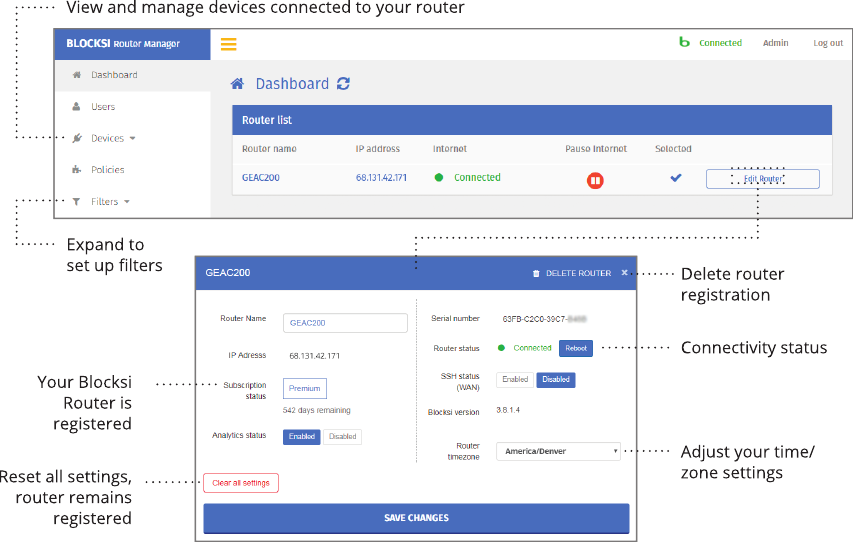This screenshot has width=853, height=542.
Task: Click the Premium subscription button
Action: (305, 388)
